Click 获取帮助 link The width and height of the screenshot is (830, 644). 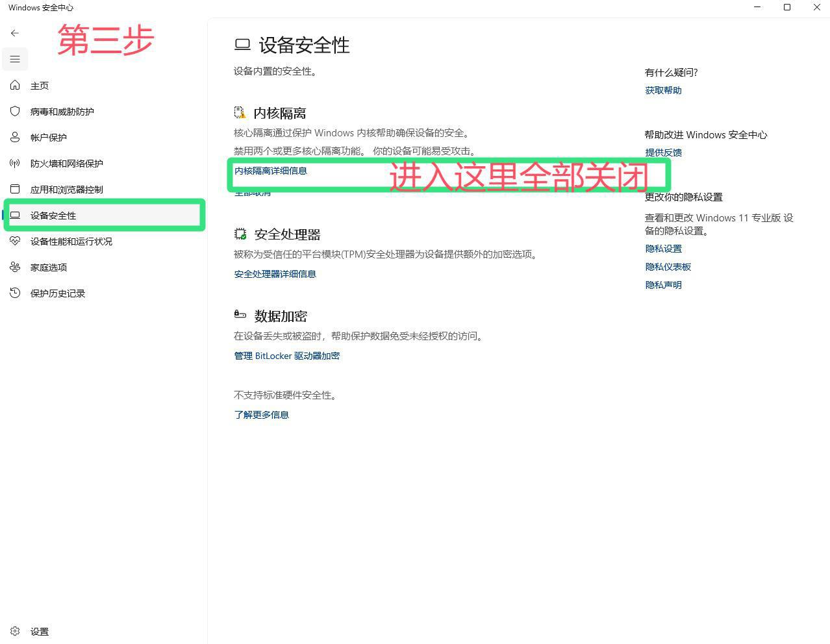point(664,90)
